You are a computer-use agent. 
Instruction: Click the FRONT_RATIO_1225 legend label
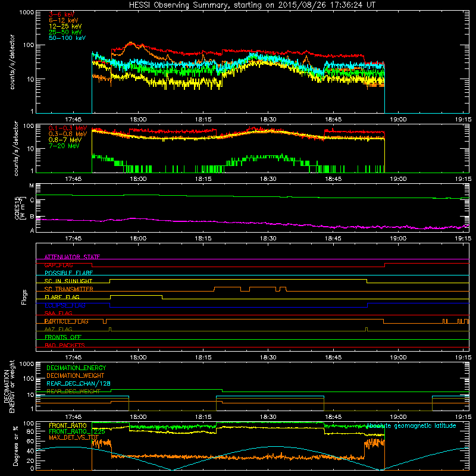click(x=77, y=431)
